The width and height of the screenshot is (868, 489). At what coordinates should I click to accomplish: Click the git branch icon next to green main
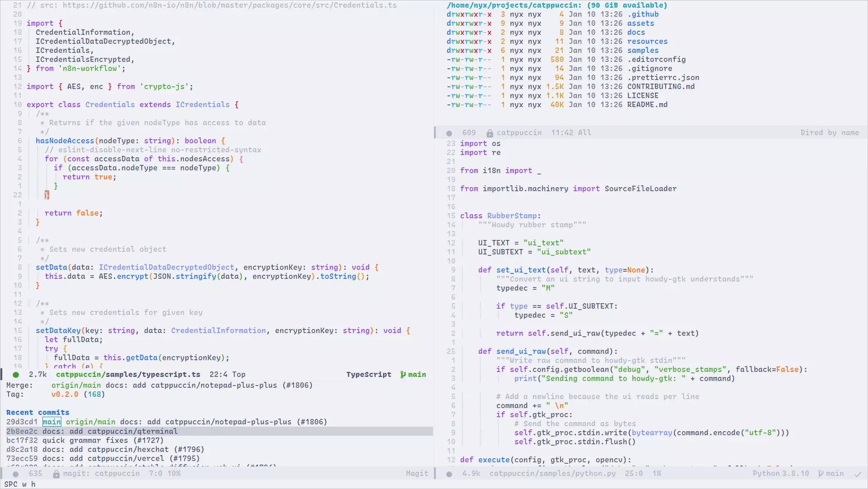[x=403, y=375]
